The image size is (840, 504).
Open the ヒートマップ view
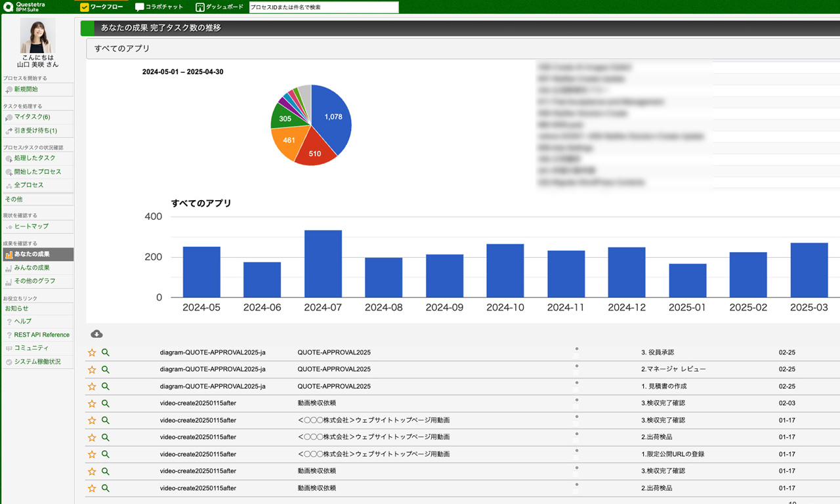click(x=31, y=226)
